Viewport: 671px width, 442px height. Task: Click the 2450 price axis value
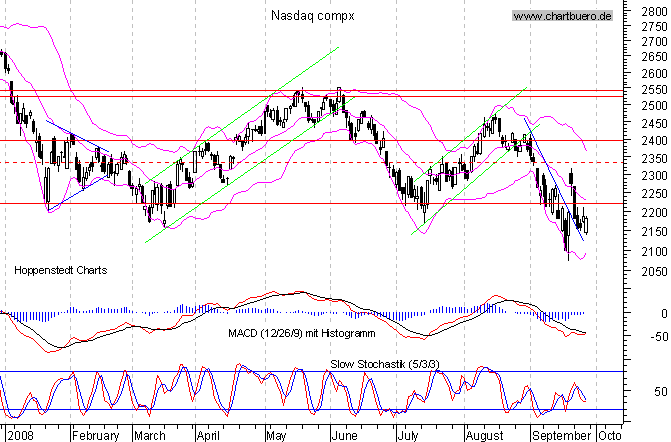click(655, 124)
